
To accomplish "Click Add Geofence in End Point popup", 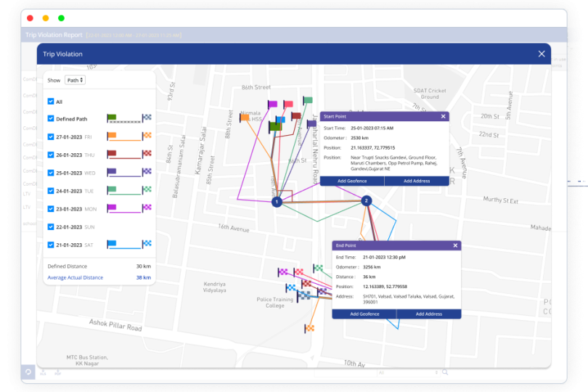I will (364, 314).
